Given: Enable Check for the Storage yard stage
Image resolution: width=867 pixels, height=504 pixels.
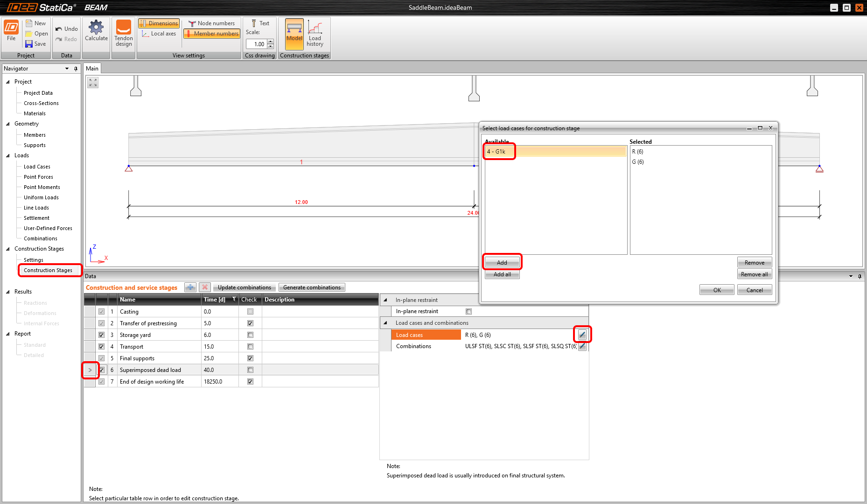Looking at the screenshot, I should [x=250, y=335].
